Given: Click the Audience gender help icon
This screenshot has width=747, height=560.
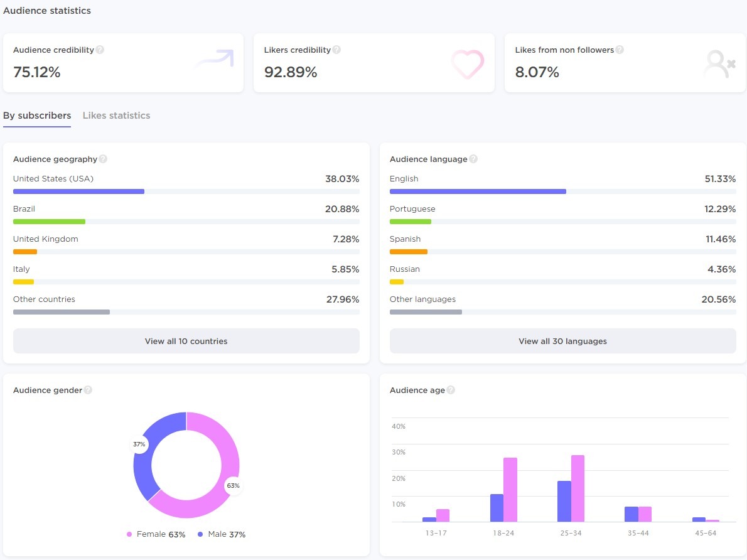Looking at the screenshot, I should 88,390.
